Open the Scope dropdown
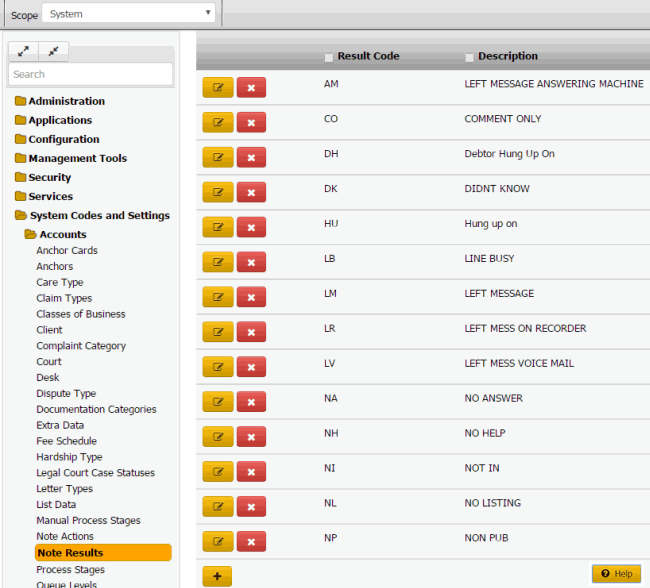 (x=129, y=14)
